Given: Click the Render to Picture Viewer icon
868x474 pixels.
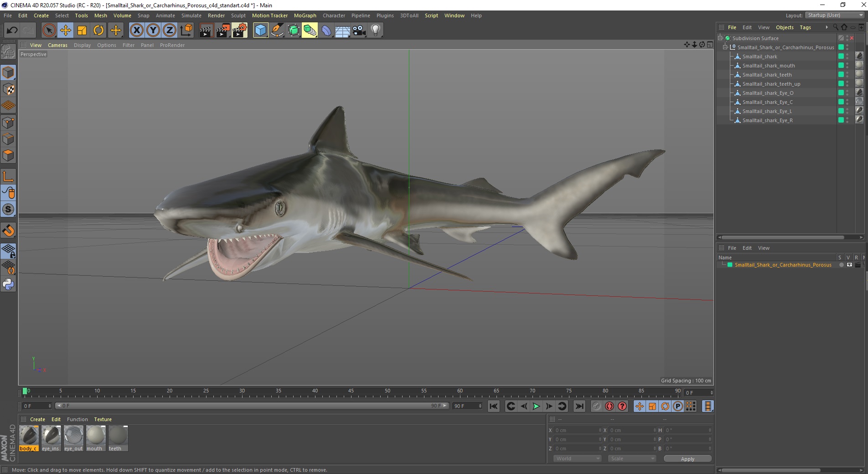Looking at the screenshot, I should (x=223, y=31).
